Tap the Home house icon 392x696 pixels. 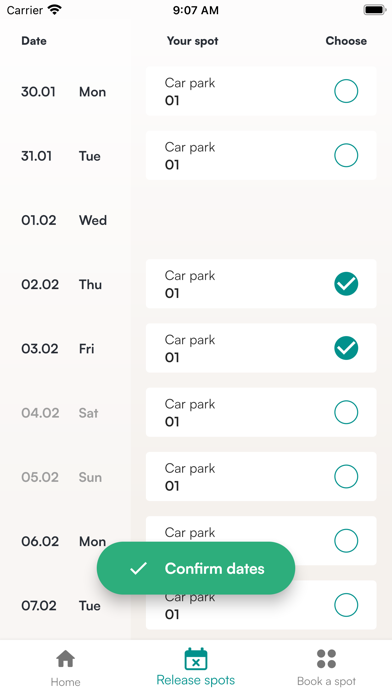(65, 659)
